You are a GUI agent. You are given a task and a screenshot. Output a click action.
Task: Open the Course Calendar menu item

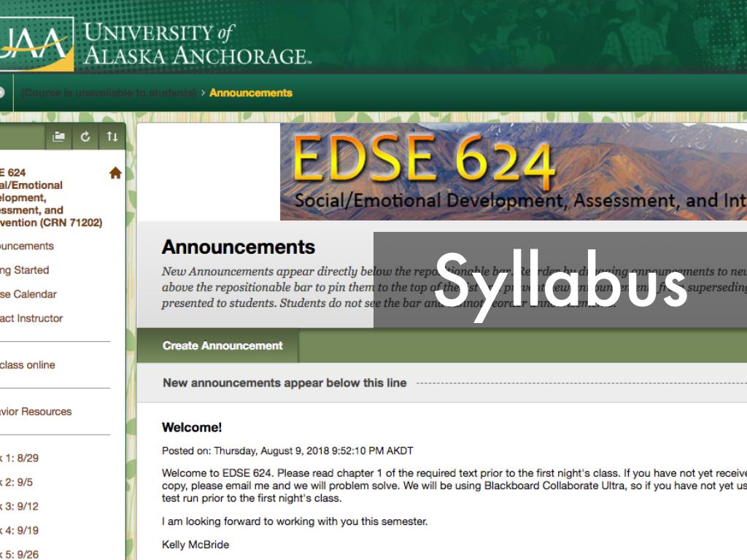click(28, 295)
